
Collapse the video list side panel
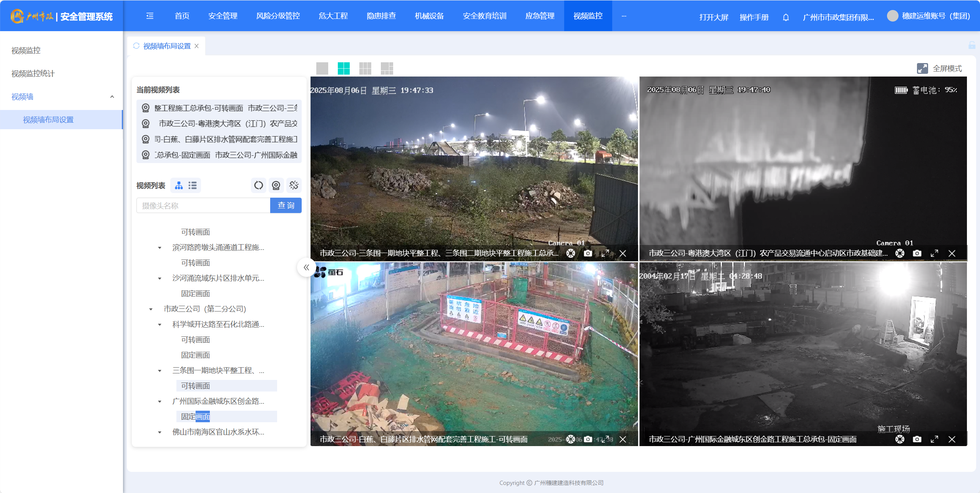click(x=306, y=267)
